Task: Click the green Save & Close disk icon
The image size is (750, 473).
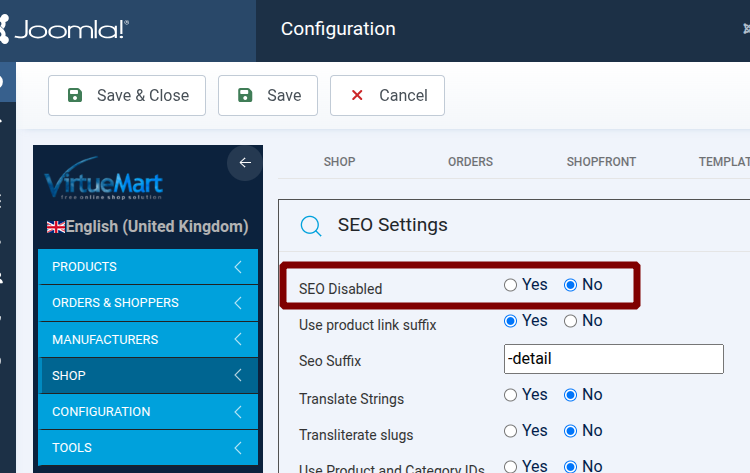Action: pos(75,95)
